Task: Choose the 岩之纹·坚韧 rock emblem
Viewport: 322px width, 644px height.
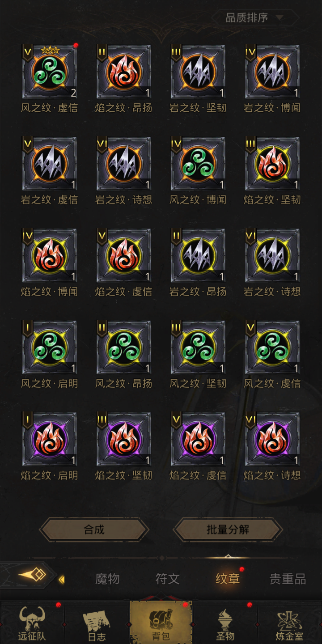Action: pyautogui.click(x=198, y=72)
